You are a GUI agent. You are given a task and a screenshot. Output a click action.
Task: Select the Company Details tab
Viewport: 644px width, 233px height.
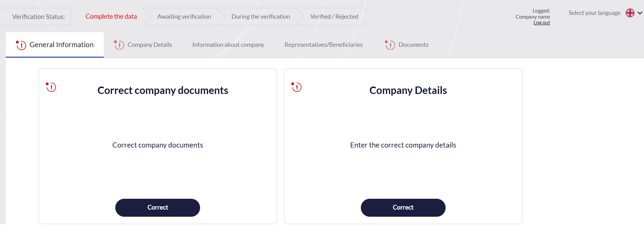[150, 44]
